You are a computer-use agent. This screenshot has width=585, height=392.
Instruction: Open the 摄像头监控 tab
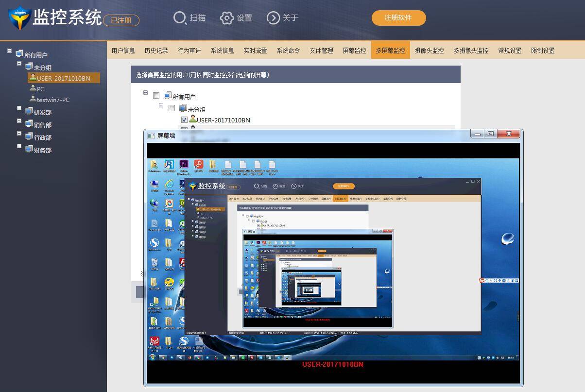[x=430, y=51]
